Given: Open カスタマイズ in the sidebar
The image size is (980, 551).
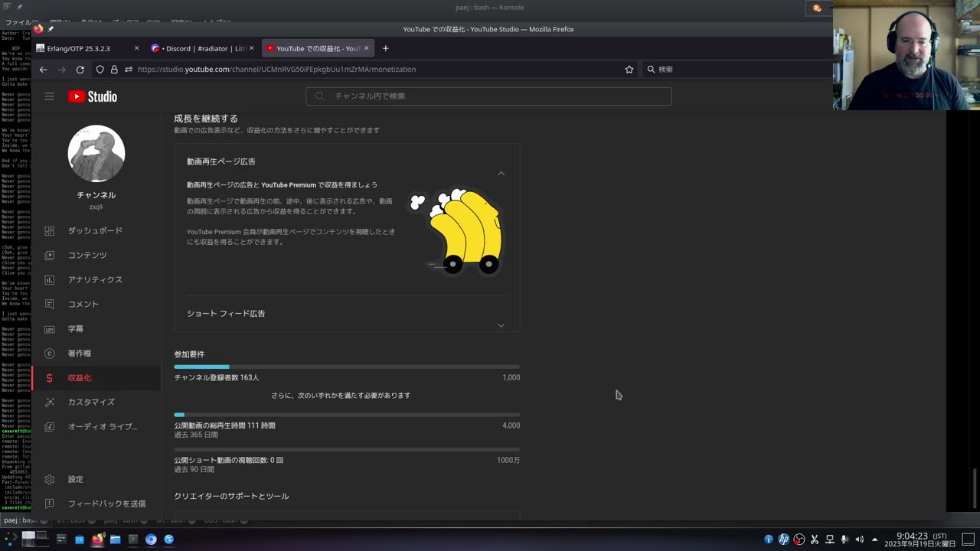Looking at the screenshot, I should [x=96, y=402].
